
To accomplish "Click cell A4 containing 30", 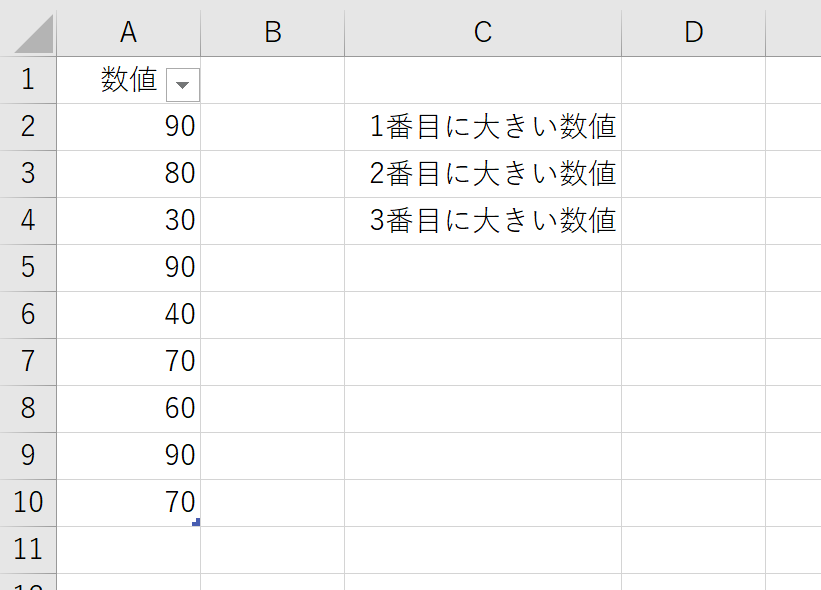I will (128, 220).
